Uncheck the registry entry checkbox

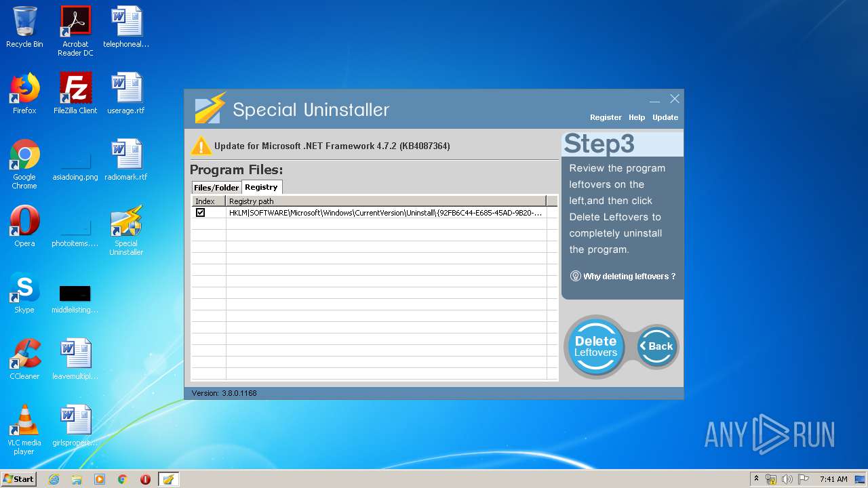tap(200, 213)
